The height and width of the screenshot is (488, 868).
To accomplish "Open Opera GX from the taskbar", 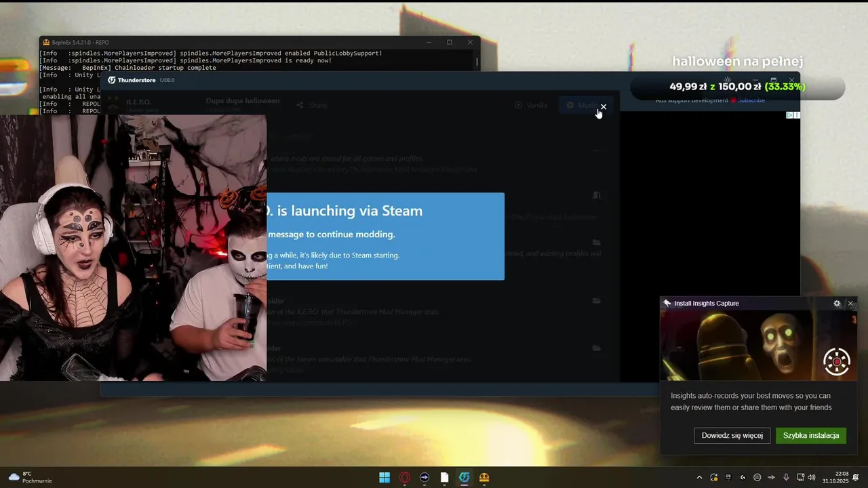I will (x=404, y=477).
